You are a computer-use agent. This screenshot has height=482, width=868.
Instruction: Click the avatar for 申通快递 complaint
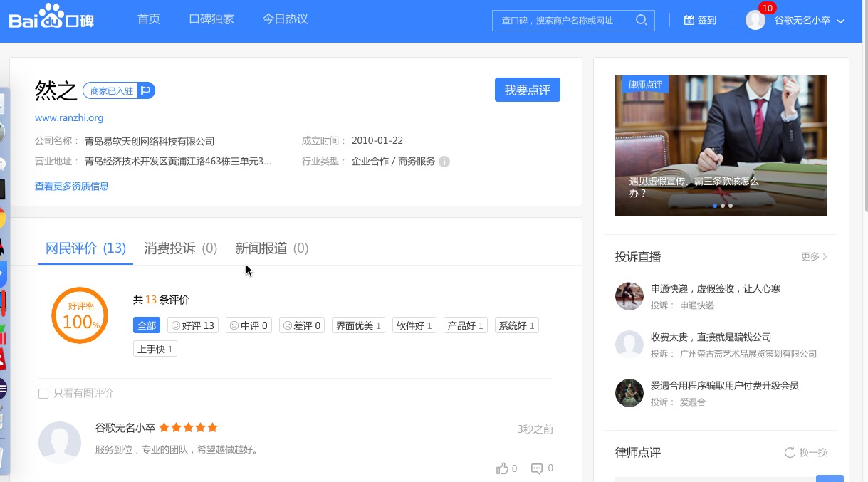tap(629, 296)
